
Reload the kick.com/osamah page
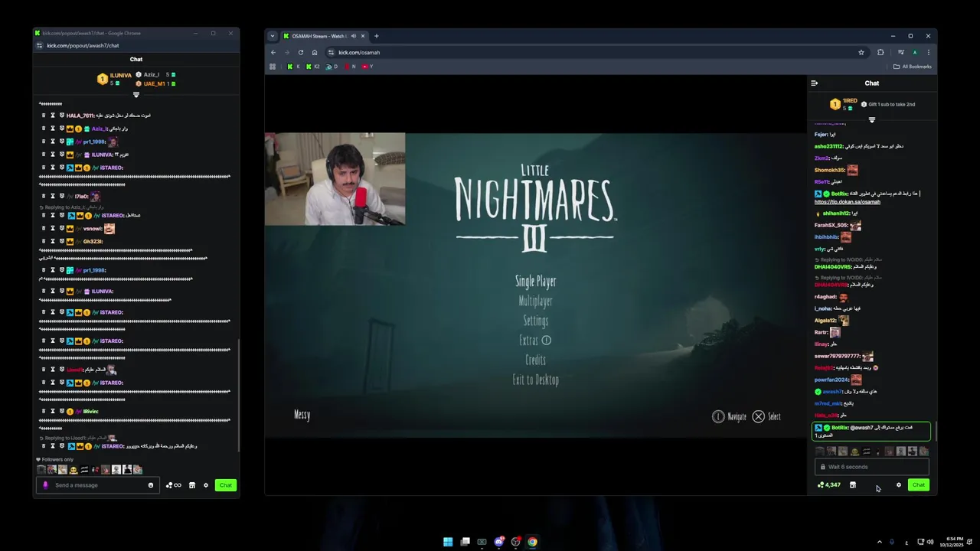tap(301, 53)
